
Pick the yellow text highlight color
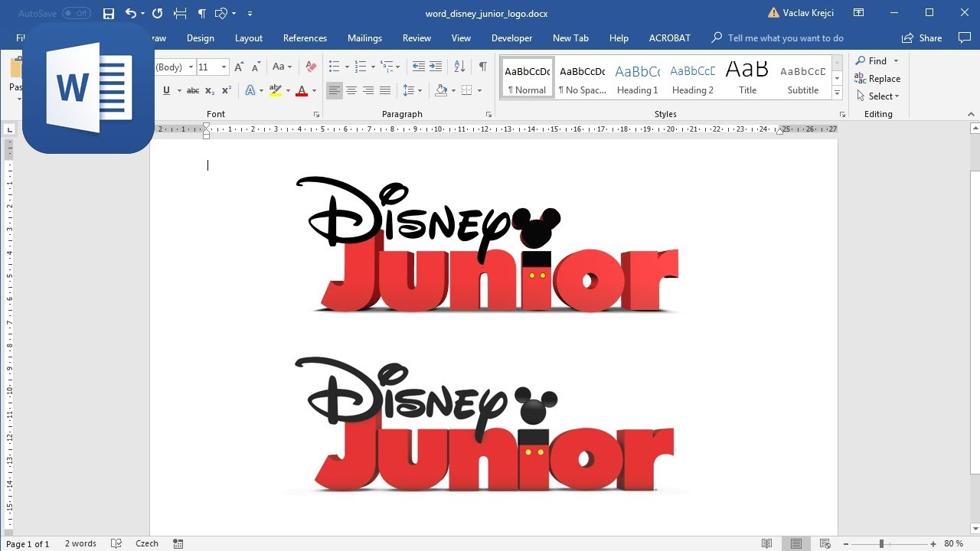(276, 90)
